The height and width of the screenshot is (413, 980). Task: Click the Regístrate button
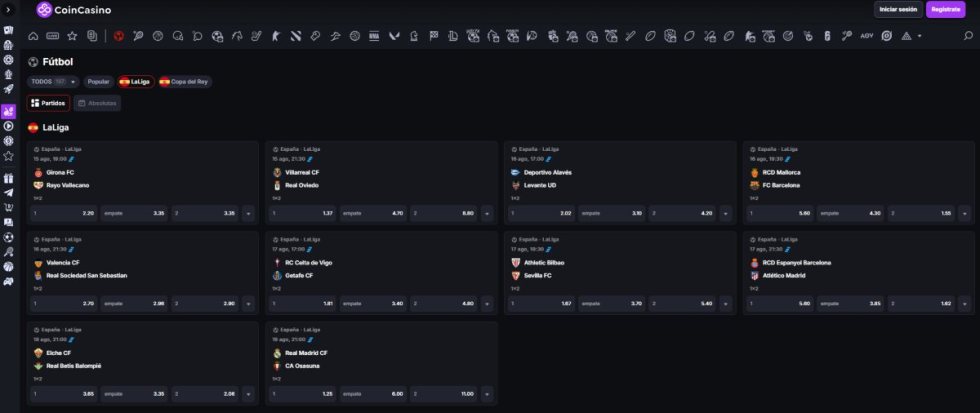tap(945, 10)
